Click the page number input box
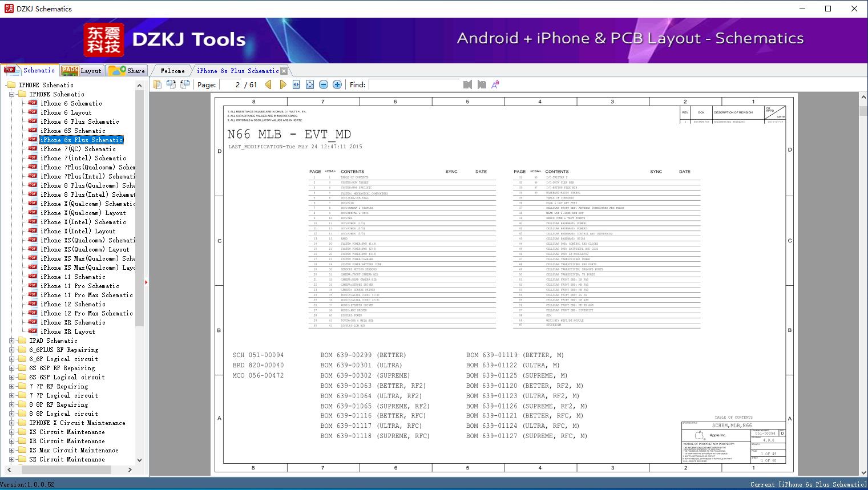868x490 pixels. (x=231, y=84)
